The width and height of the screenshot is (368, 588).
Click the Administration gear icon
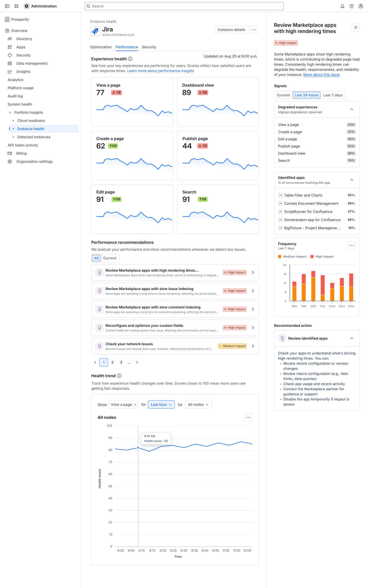coord(27,6)
